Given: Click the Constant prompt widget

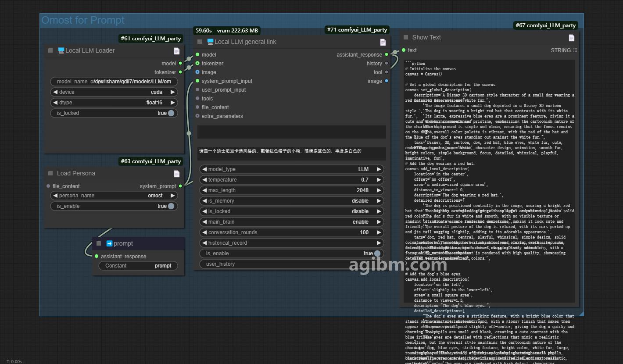Looking at the screenshot, I should point(138,266).
